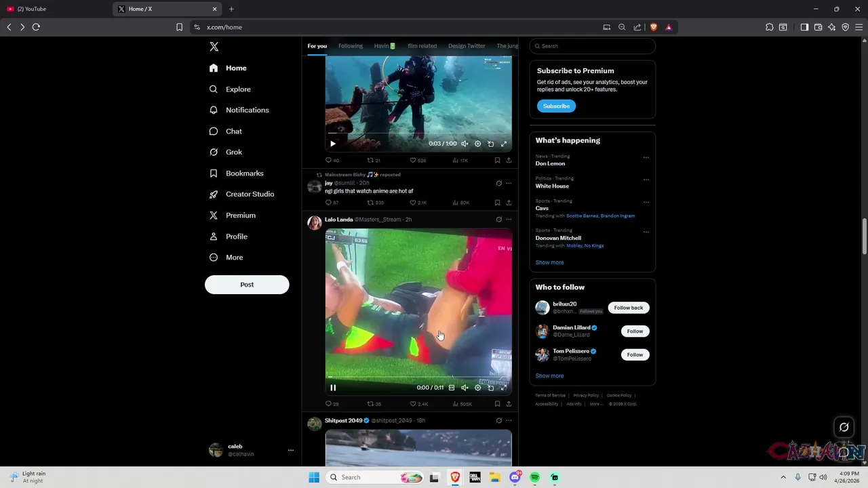The width and height of the screenshot is (868, 488).
Task: Switch to the Design Twitter tab
Action: (x=467, y=46)
